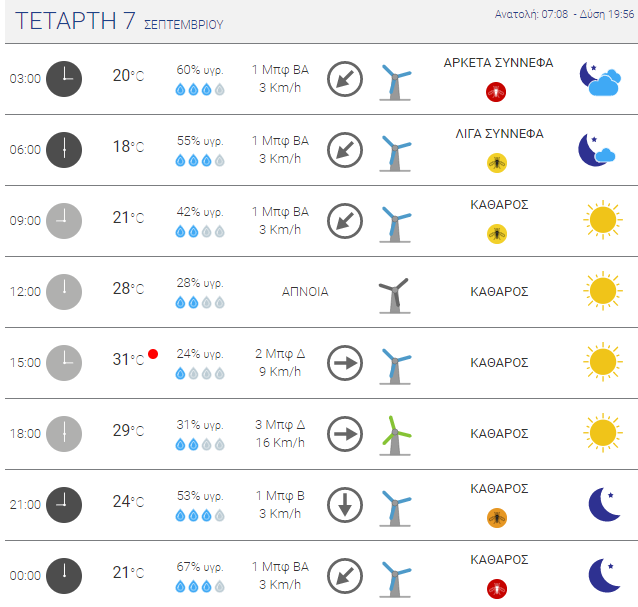Viewport: 638px width, 607px height.
Task: Click the ΑΡΚΕΤΑ ΣΥΝΝΕΦΑ condition label
Action: pos(498,63)
